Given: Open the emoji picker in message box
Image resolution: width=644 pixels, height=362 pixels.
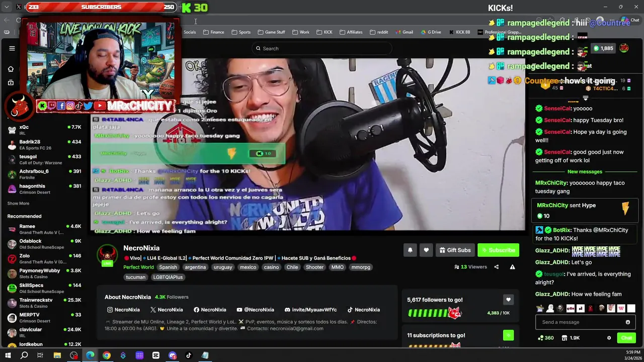Looking at the screenshot, I should click(627, 322).
